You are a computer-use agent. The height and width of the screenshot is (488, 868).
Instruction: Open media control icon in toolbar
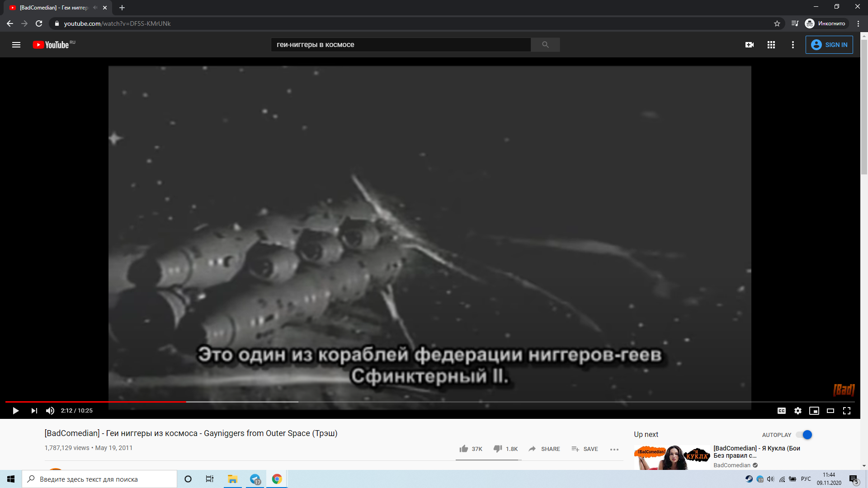795,23
